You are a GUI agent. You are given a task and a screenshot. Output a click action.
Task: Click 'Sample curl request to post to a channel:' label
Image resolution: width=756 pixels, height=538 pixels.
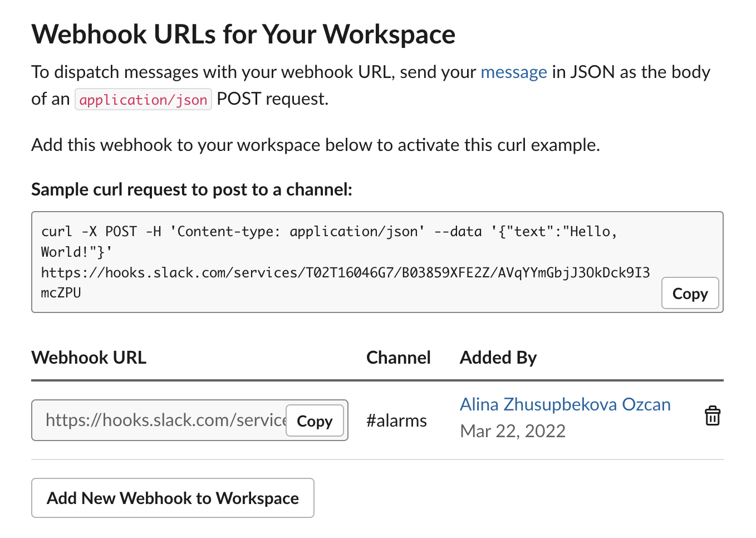(192, 190)
